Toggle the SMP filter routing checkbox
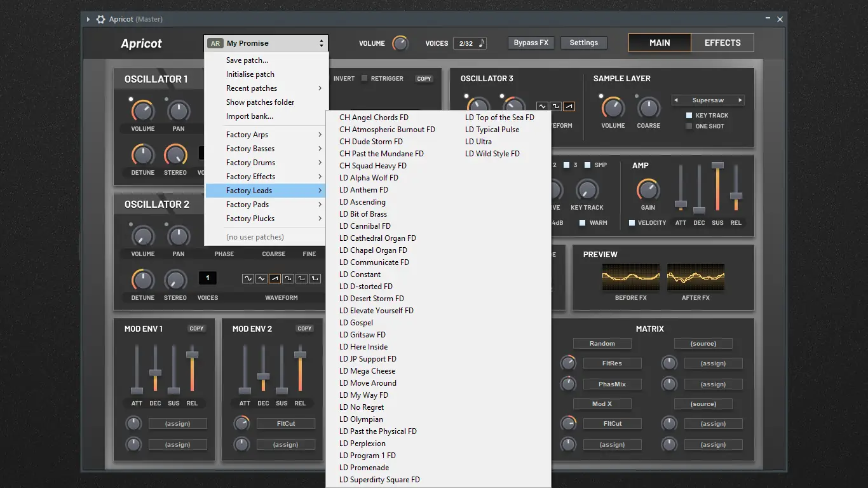 (x=587, y=165)
